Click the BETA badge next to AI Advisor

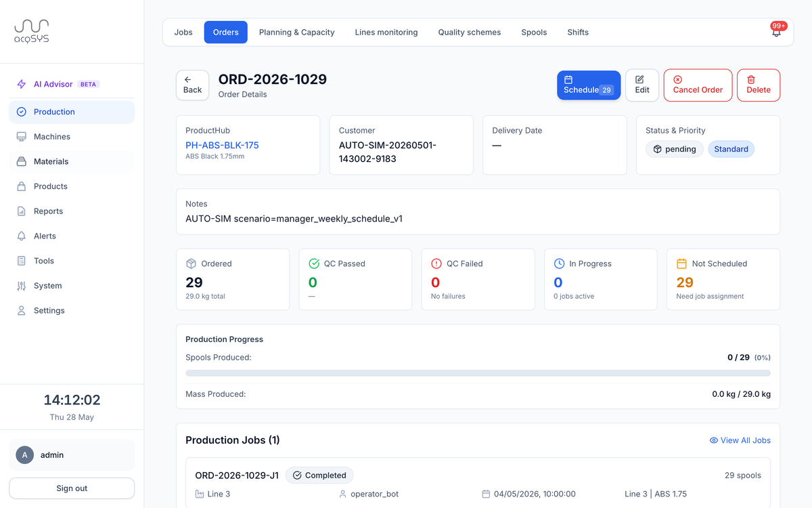[x=89, y=84]
